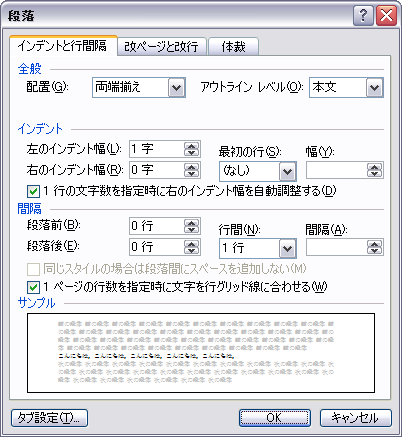Decrease 段落前 spacing with down arrow
402x437 pixels.
pyautogui.click(x=192, y=230)
